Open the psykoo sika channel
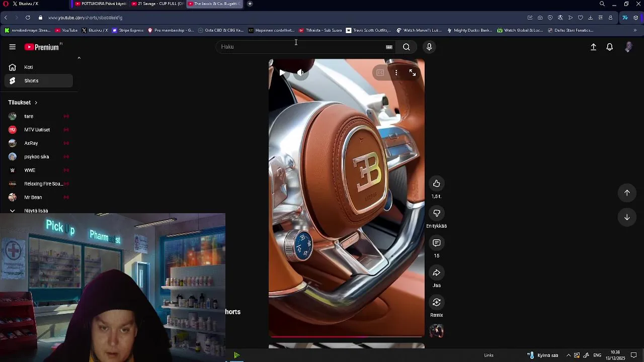The width and height of the screenshot is (644, 362). (39, 157)
